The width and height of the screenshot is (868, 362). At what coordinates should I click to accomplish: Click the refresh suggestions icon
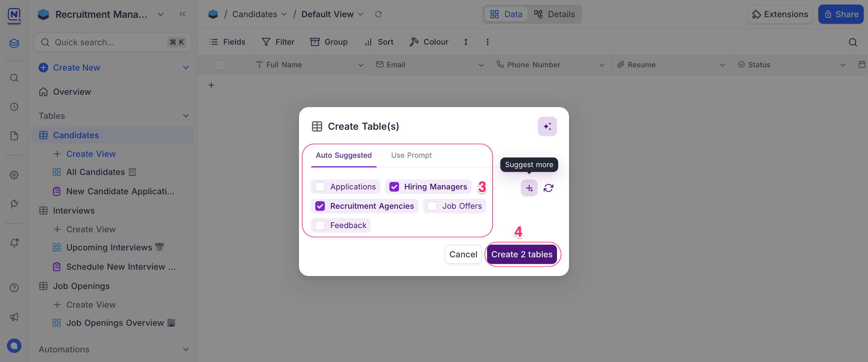point(548,188)
